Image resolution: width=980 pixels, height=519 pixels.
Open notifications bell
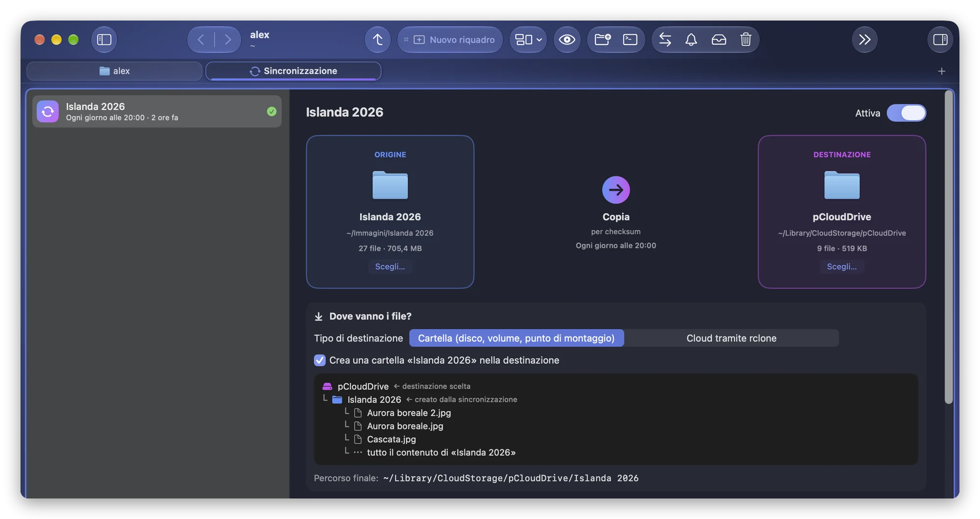coord(691,40)
